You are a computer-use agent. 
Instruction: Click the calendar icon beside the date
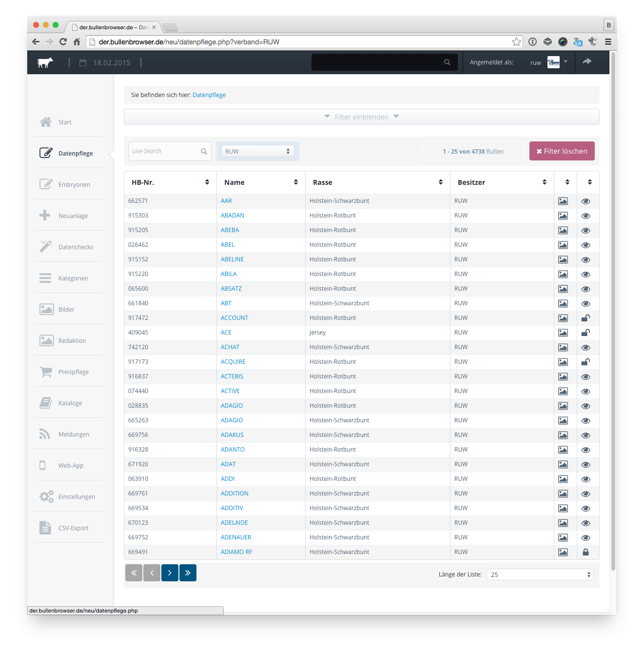click(x=83, y=63)
